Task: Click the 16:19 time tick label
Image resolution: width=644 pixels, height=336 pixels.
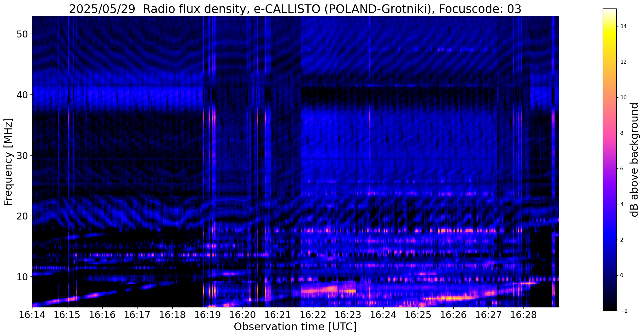Action: pos(208,315)
